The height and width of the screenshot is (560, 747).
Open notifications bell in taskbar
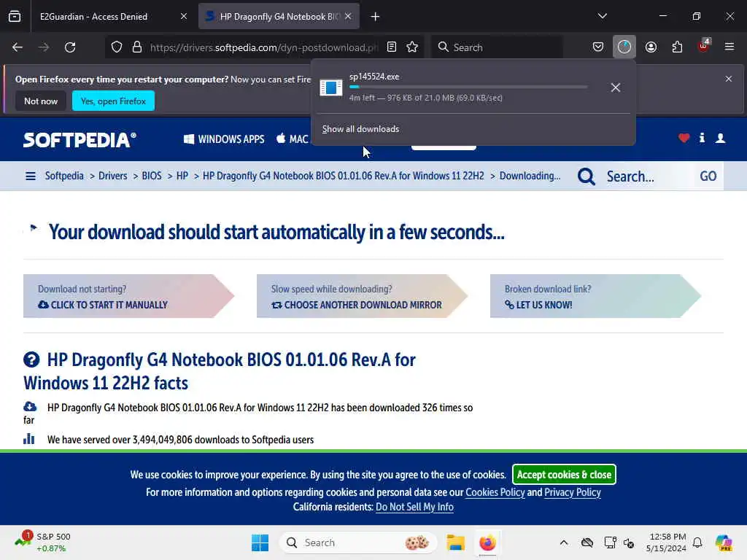697,542
